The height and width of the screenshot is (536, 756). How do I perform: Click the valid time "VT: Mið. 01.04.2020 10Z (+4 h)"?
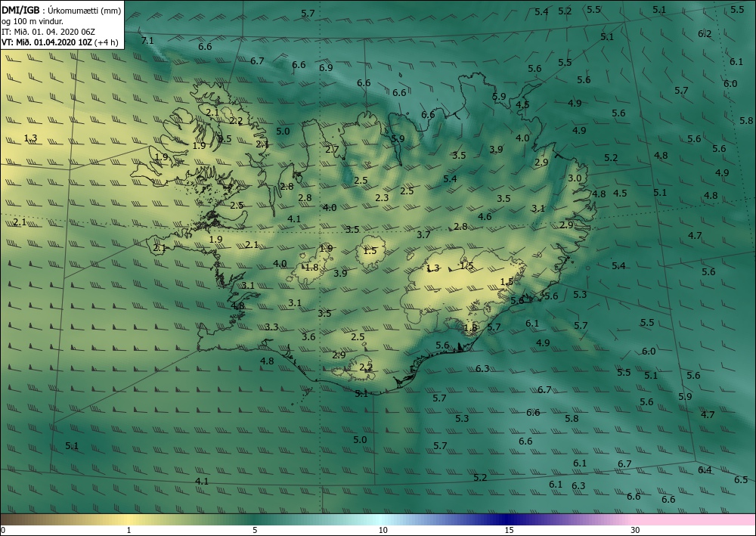tap(60, 42)
